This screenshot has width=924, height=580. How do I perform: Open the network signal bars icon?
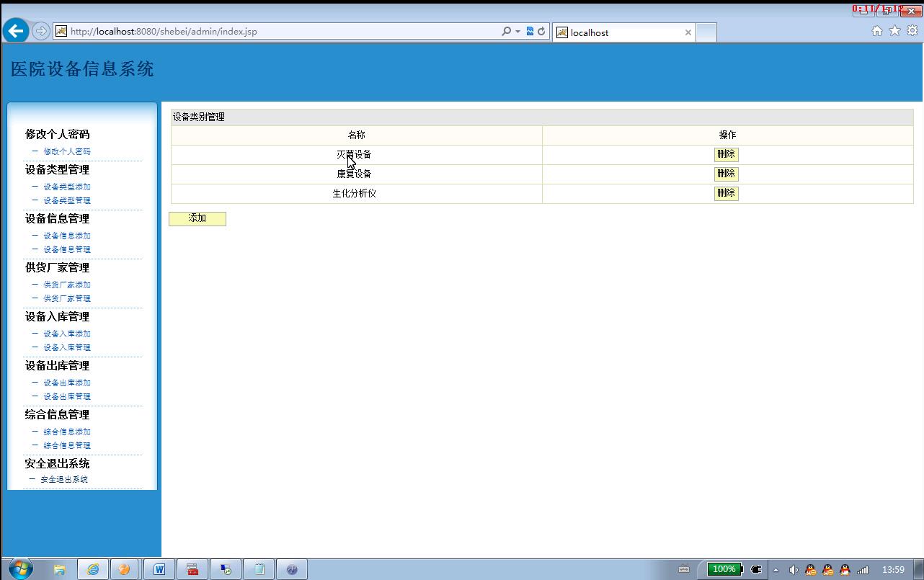863,569
